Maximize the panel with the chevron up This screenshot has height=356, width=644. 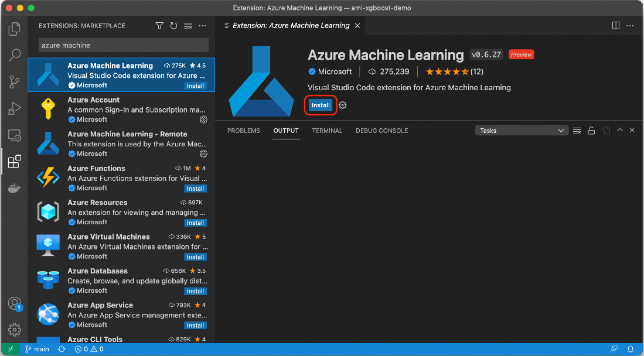(620, 130)
